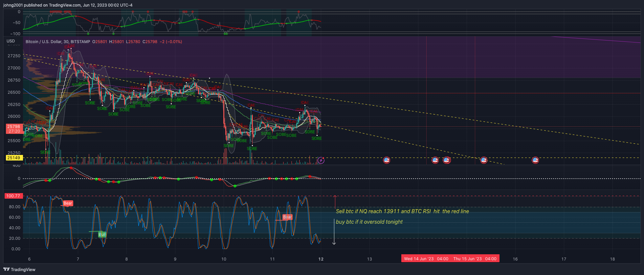Select the red 100.77 RSI level label

[13, 196]
